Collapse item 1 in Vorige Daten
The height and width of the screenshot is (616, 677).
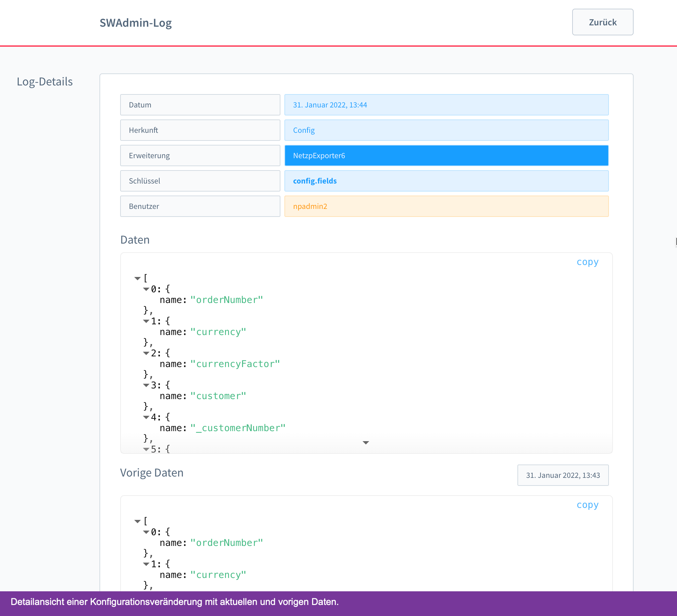[146, 564]
